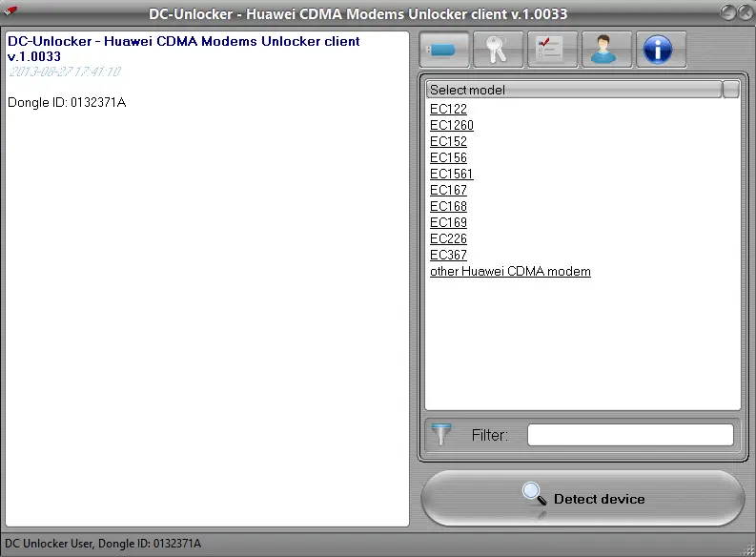Click the log heading DC-Unlocker client v.1.0033

click(184, 49)
